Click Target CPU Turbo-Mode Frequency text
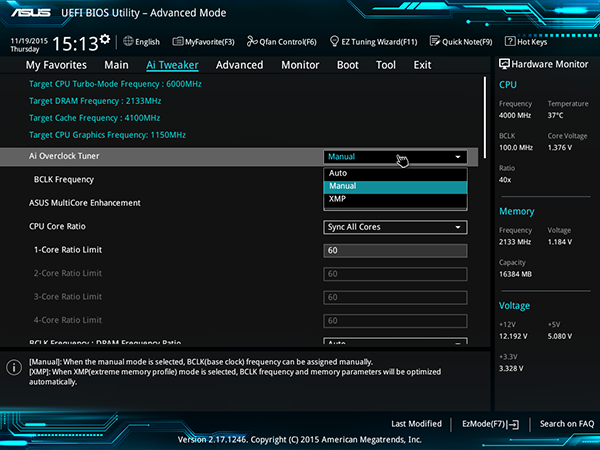Viewport: 600px width, 450px height. [115, 84]
